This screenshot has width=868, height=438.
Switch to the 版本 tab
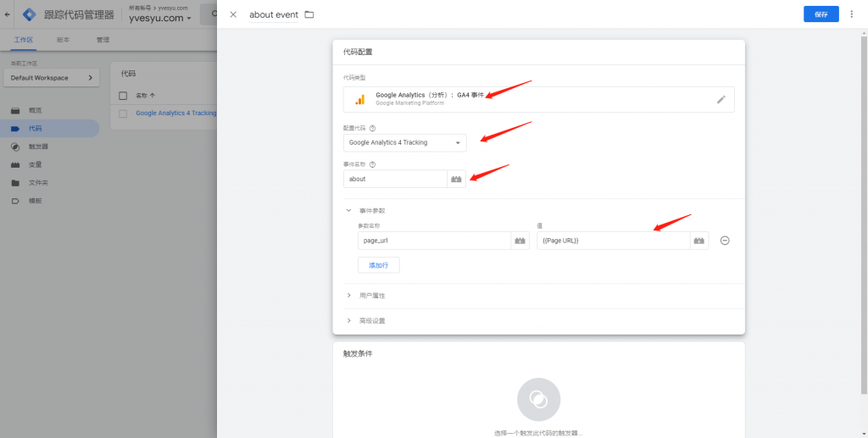pos(63,40)
